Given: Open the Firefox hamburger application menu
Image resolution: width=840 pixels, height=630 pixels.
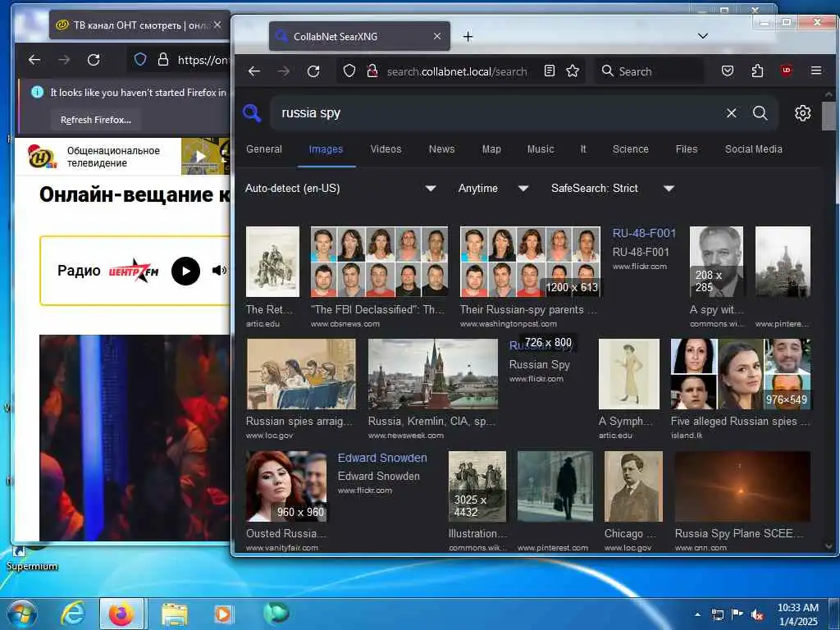Looking at the screenshot, I should 816,71.
